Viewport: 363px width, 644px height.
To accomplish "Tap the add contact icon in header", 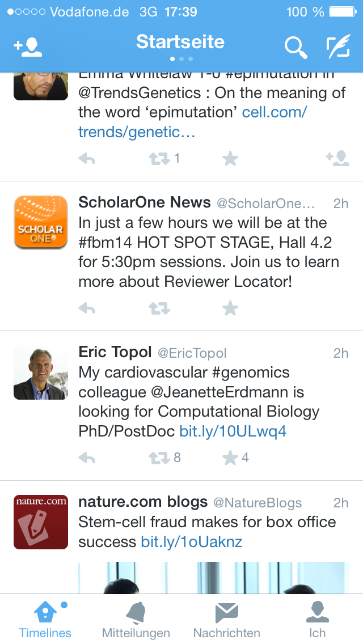I will (28, 47).
